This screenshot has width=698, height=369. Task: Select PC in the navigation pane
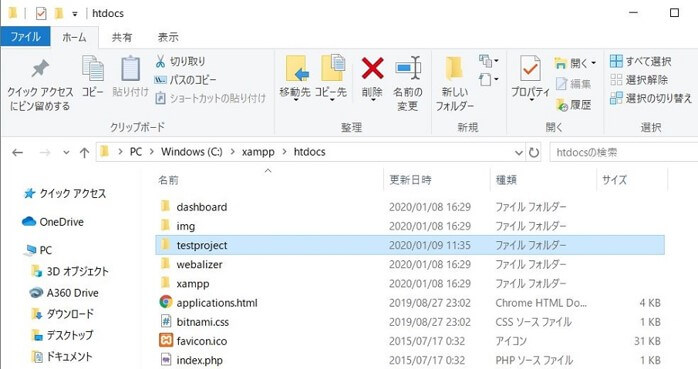point(39,250)
